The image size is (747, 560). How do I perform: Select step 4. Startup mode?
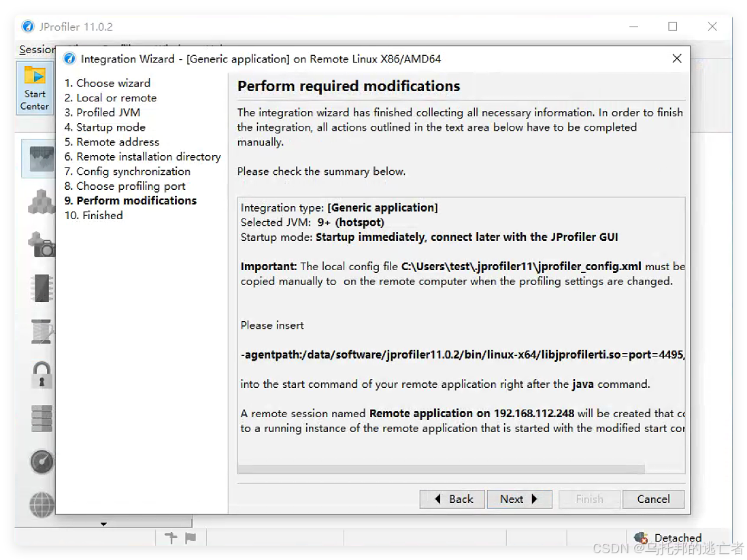pyautogui.click(x=105, y=127)
